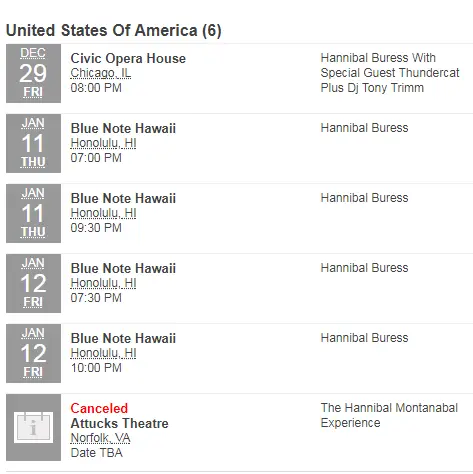Image resolution: width=473 pixels, height=474 pixels.
Task: Click the Jan 12 Fri tile for 07:30 PM show
Action: 33,283
